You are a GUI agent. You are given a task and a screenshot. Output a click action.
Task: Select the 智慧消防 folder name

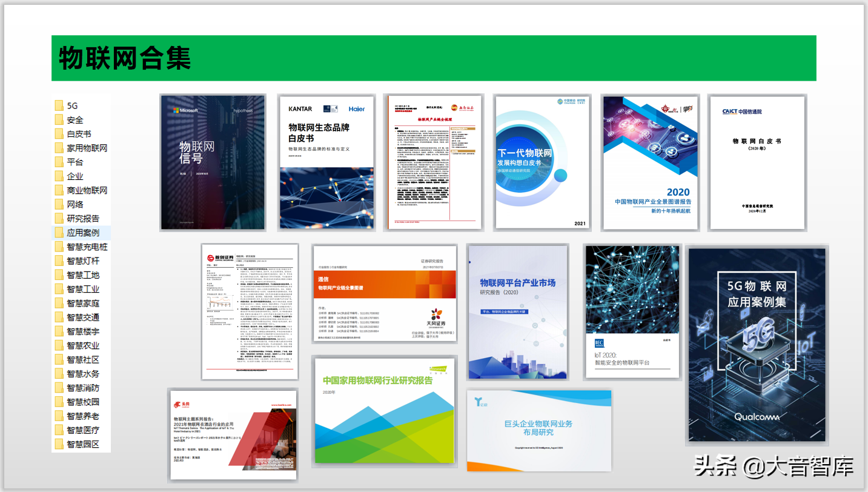(x=83, y=388)
